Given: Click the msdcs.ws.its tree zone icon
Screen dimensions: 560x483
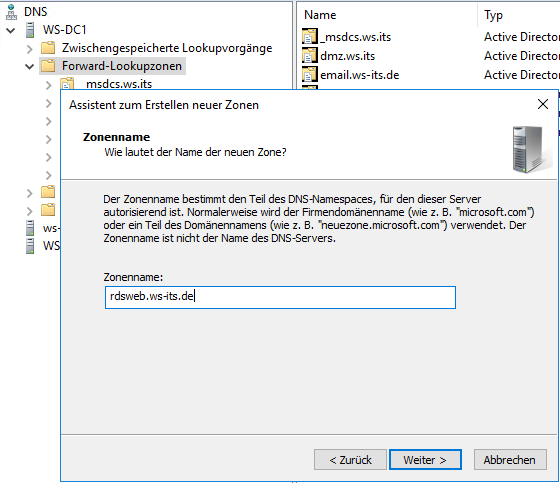Looking at the screenshot, I should (67, 84).
